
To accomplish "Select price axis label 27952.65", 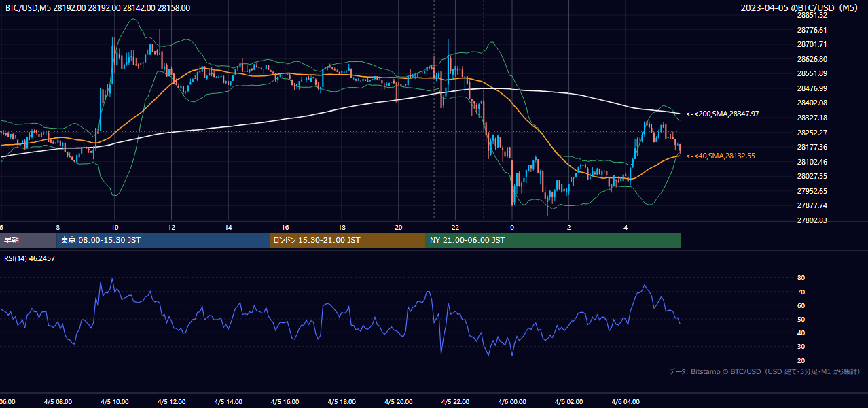I will coord(812,191).
